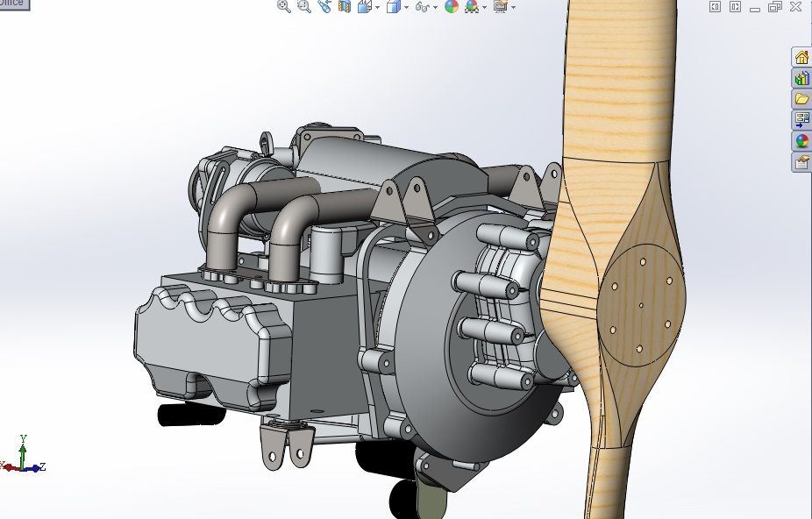The width and height of the screenshot is (812, 519).
Task: Expand the Apply Scene dropdown arrow
Action: (483, 8)
